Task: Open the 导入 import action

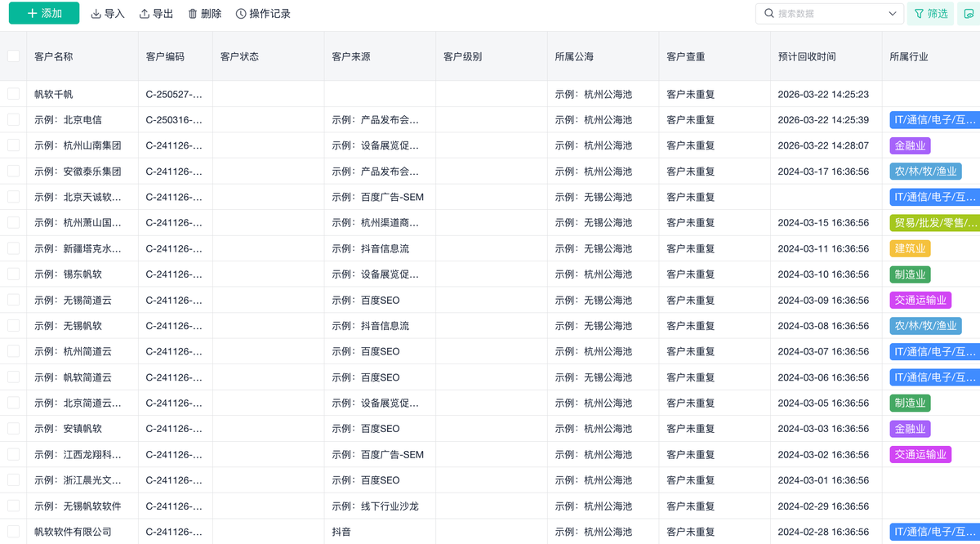Action: pyautogui.click(x=108, y=14)
